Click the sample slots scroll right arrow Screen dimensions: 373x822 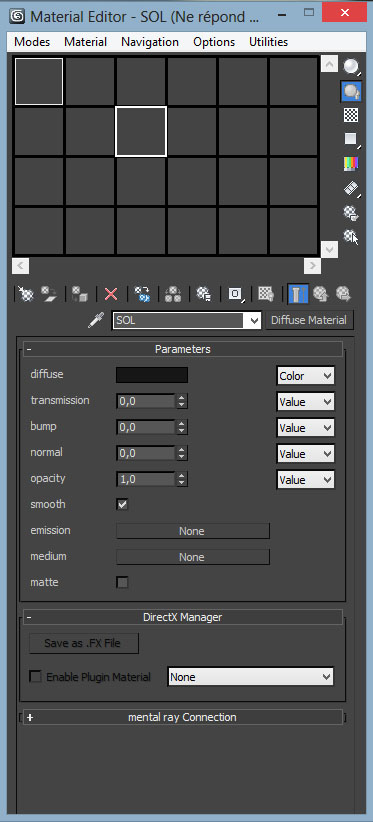(312, 266)
